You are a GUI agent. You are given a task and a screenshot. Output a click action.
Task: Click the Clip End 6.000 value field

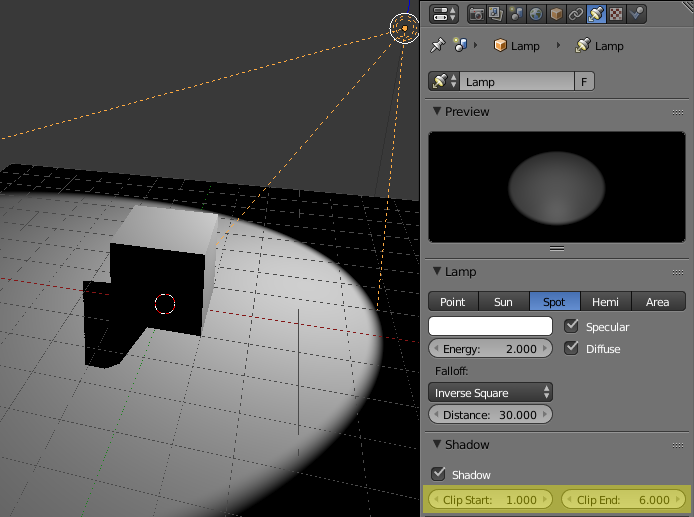(x=623, y=499)
